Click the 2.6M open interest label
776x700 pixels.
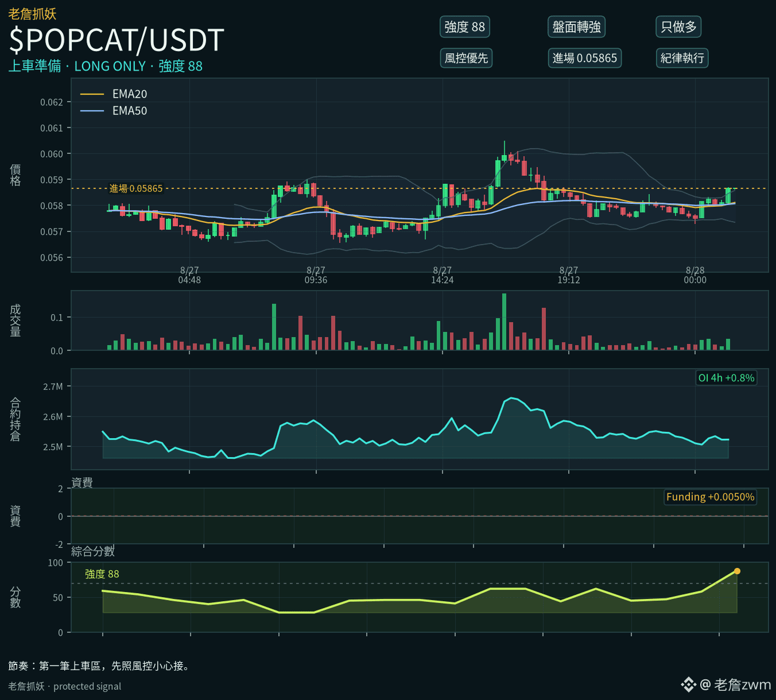point(53,417)
